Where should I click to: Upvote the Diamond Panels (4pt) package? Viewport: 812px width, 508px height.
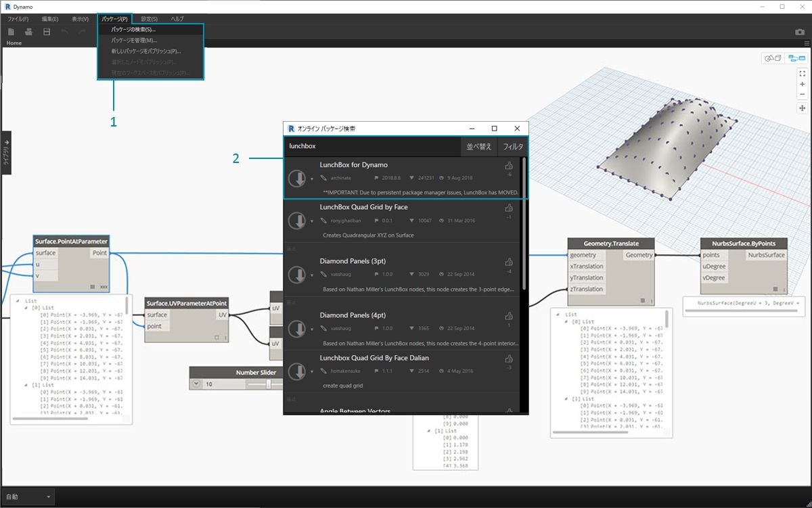(509, 316)
